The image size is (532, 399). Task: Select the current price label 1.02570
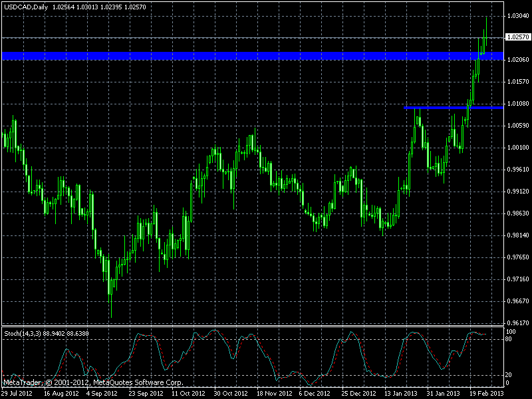pos(518,37)
